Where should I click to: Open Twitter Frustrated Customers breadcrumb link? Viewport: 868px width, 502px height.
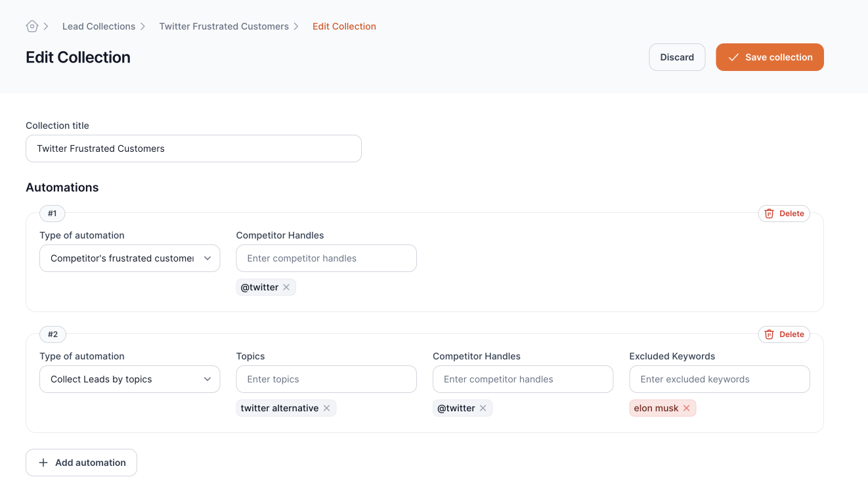click(x=224, y=26)
